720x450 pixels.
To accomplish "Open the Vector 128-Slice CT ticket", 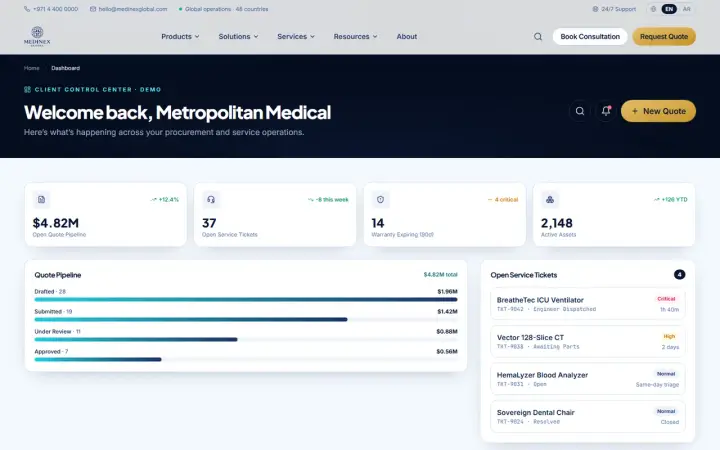I will (x=588, y=341).
